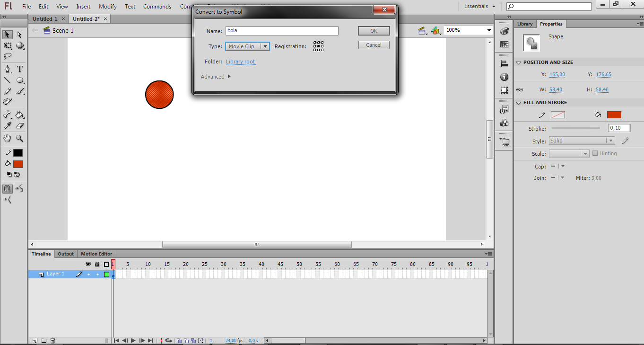Activate the Zoom magnifier tool
The image size is (644, 345).
click(x=19, y=139)
